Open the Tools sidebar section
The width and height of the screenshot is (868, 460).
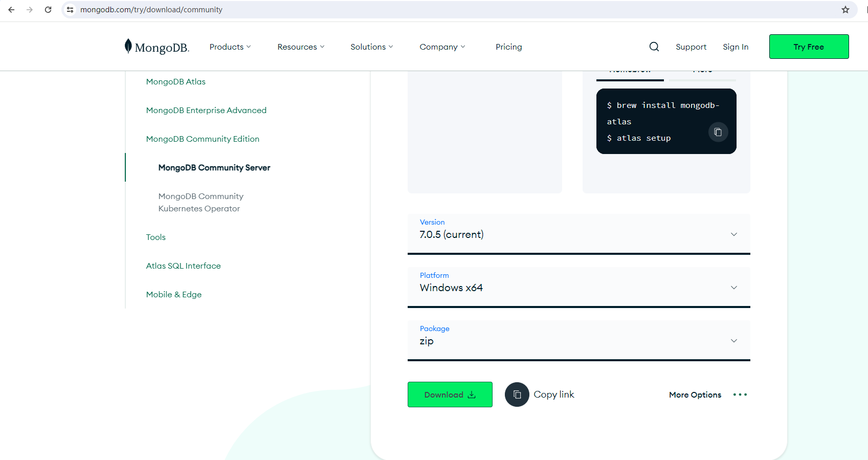tap(156, 237)
